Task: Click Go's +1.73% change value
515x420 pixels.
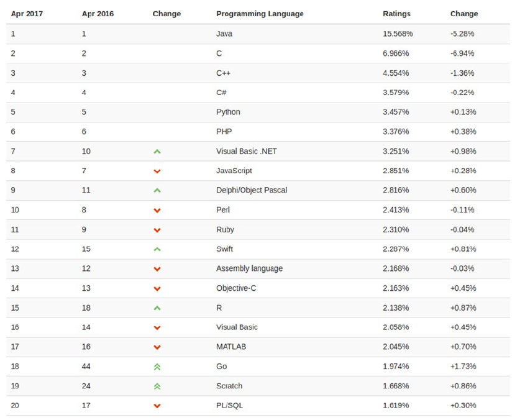Action: pos(463,367)
